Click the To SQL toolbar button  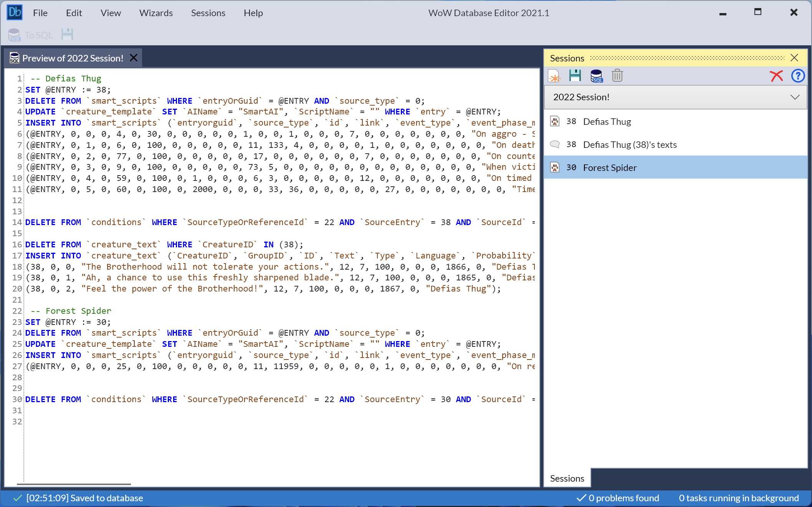[x=30, y=35]
